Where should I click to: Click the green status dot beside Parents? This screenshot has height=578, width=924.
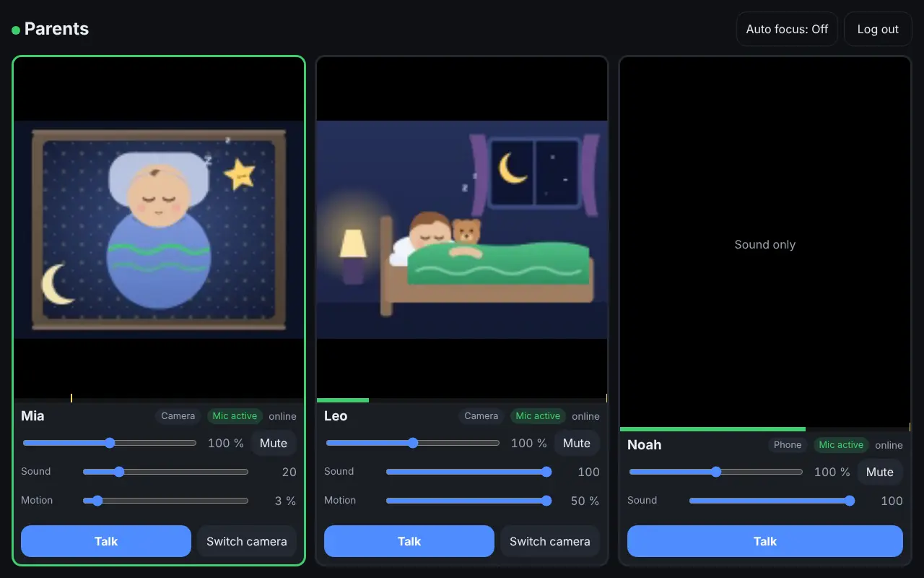(x=16, y=30)
